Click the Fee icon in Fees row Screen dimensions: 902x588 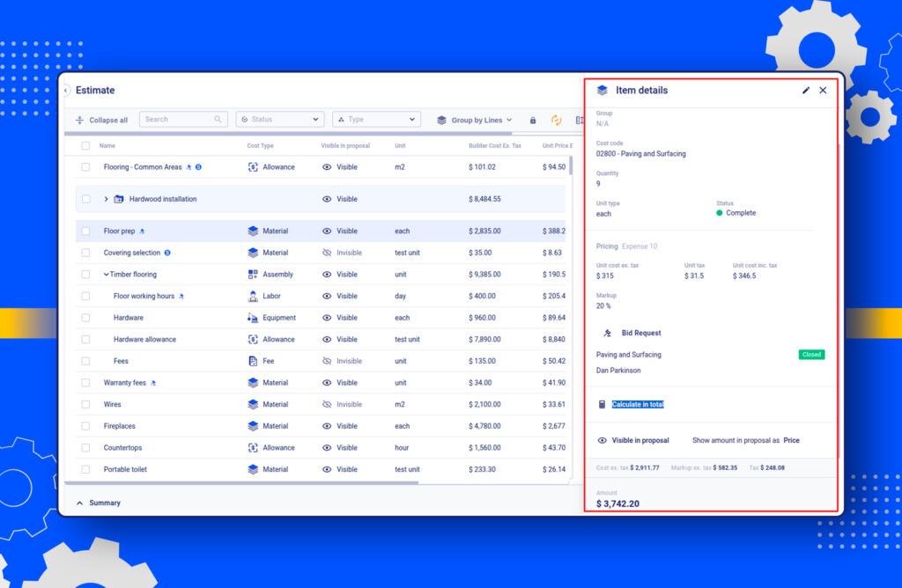pyautogui.click(x=253, y=361)
